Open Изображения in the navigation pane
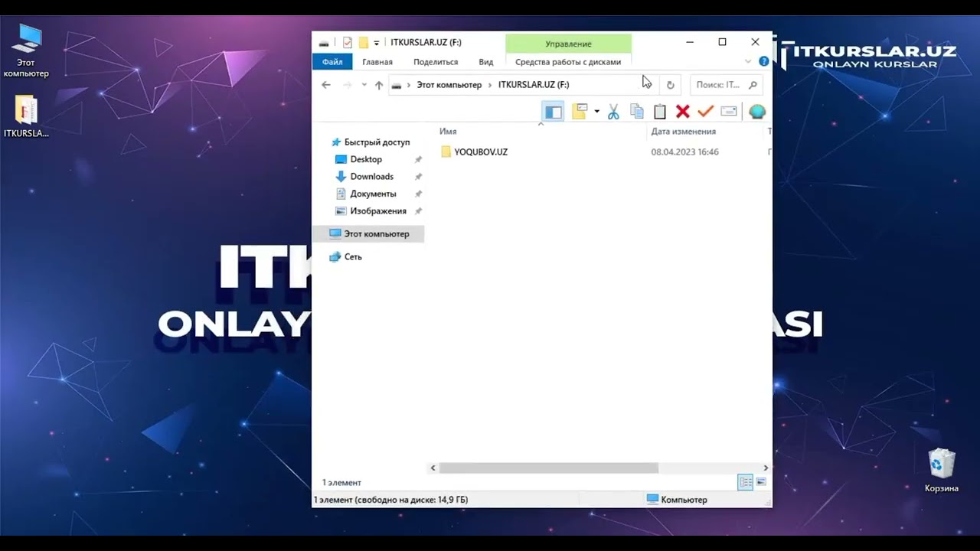 [x=378, y=211]
